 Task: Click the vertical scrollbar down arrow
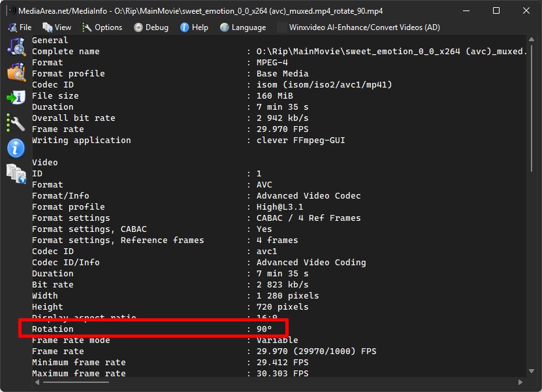coord(532,371)
